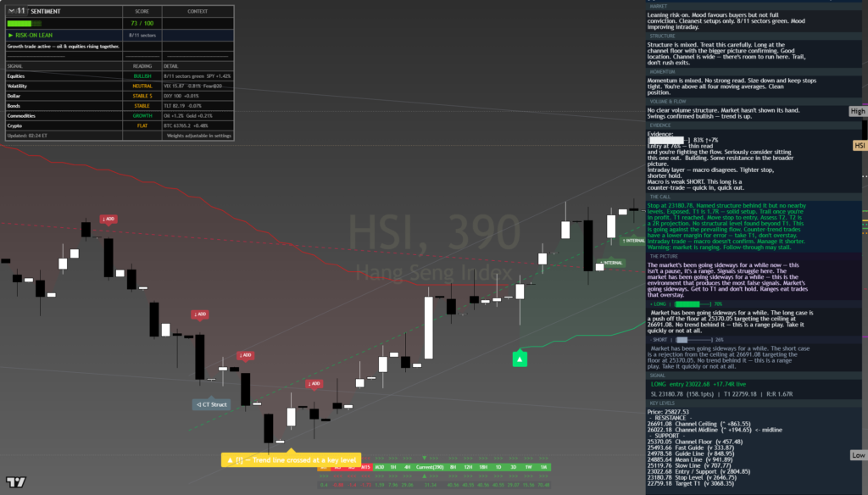Screen dimensions: 868x495
Task: Select the 12H timeframe cell
Action: coord(468,467)
